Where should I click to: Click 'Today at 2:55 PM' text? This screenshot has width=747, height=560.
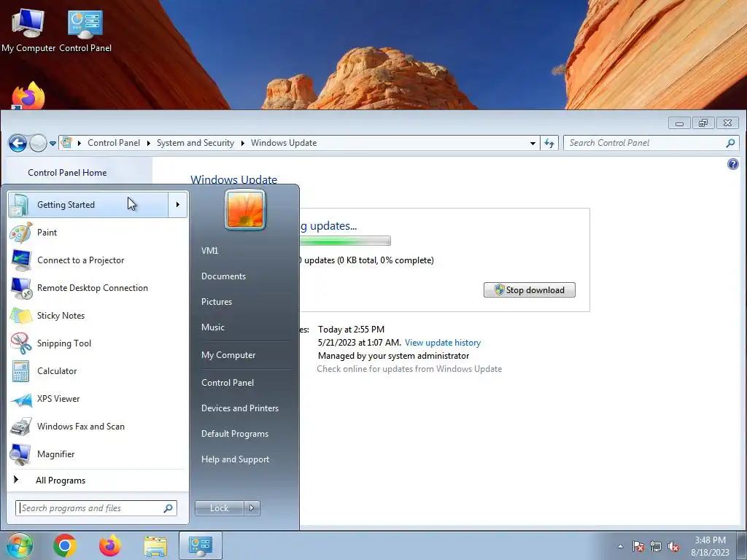(351, 330)
